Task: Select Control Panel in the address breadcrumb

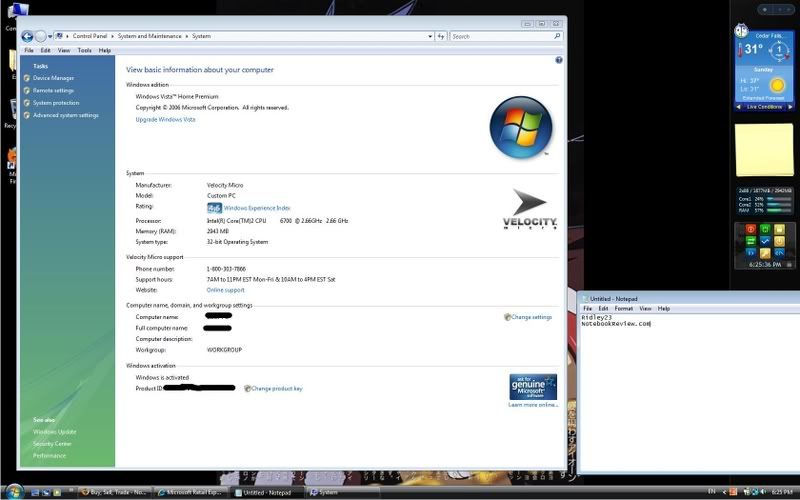Action: [90, 36]
